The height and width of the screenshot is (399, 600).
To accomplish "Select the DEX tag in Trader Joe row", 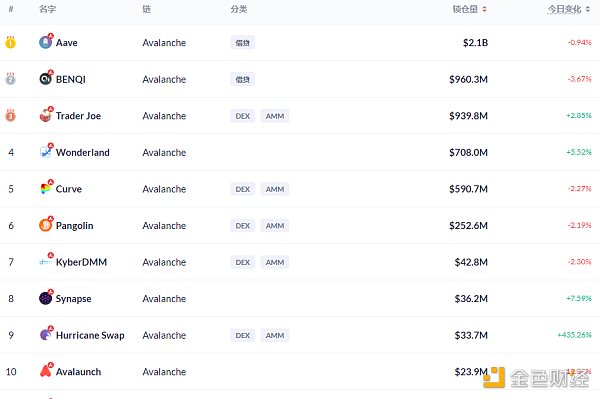I will click(x=243, y=116).
